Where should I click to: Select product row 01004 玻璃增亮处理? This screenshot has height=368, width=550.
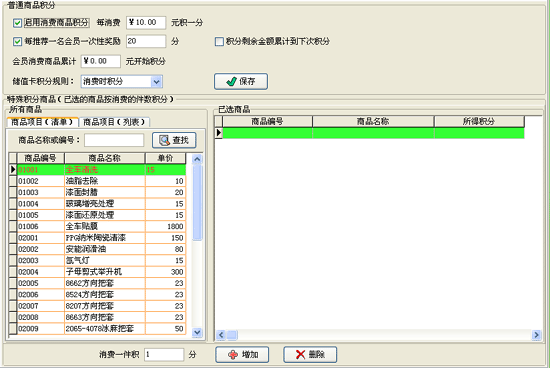pyautogui.click(x=101, y=204)
